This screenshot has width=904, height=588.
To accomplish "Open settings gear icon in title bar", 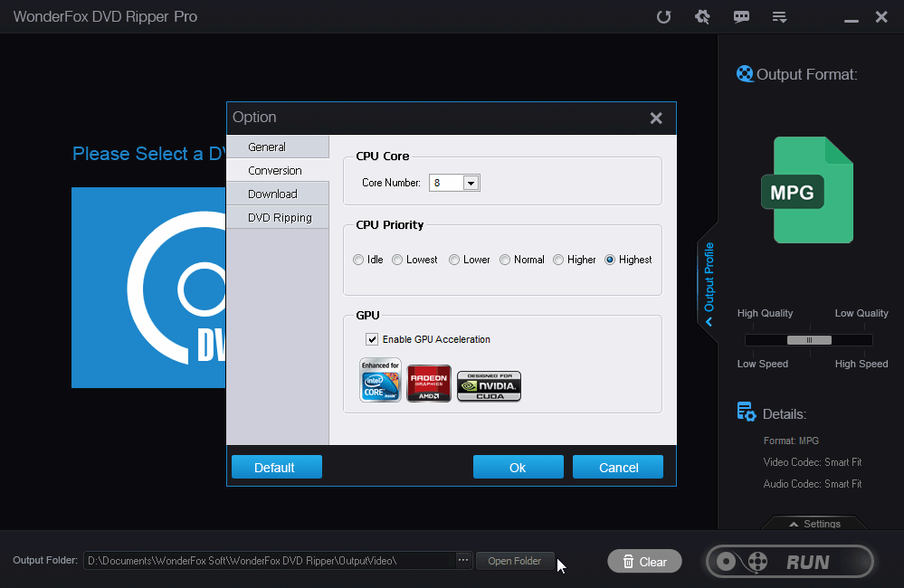I will 702,16.
